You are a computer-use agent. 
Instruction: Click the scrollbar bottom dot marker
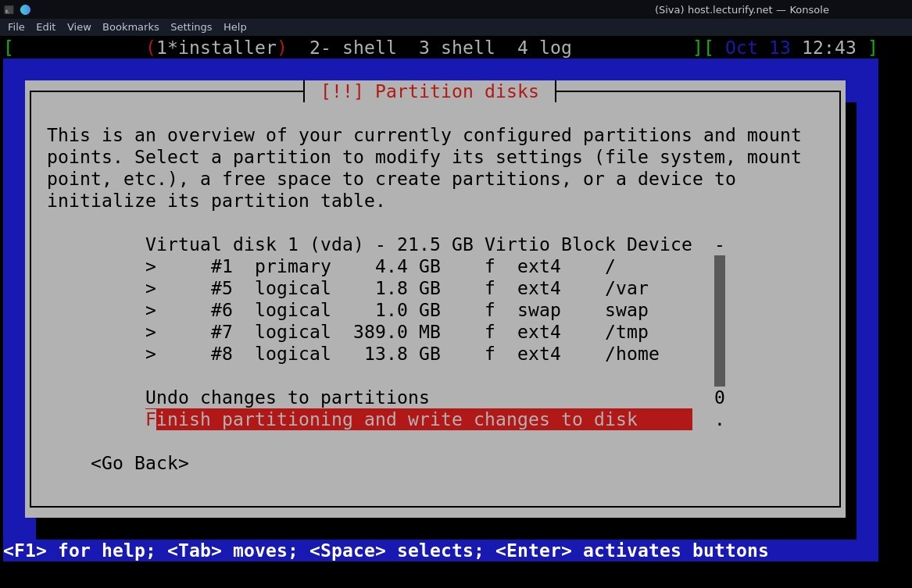point(720,423)
